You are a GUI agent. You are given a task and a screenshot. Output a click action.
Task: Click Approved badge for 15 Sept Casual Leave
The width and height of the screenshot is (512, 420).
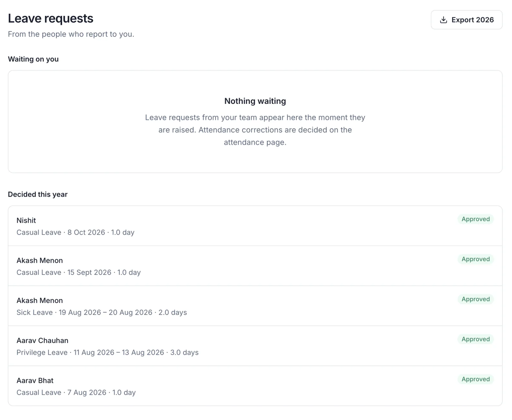476,259
